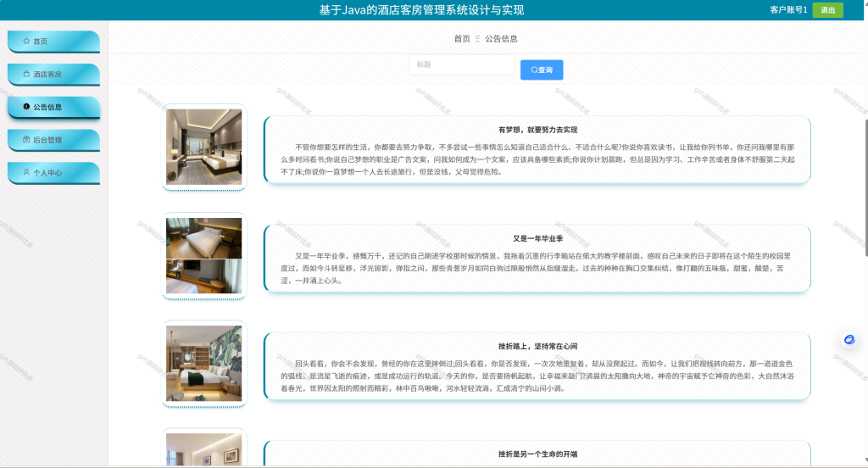The height and width of the screenshot is (468, 868).
Task: Open 后台管理 from the sidebar
Action: click(53, 140)
